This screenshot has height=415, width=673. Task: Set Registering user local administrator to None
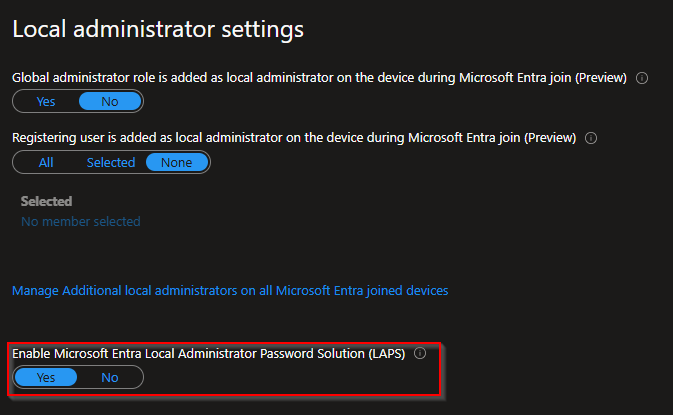coord(177,162)
